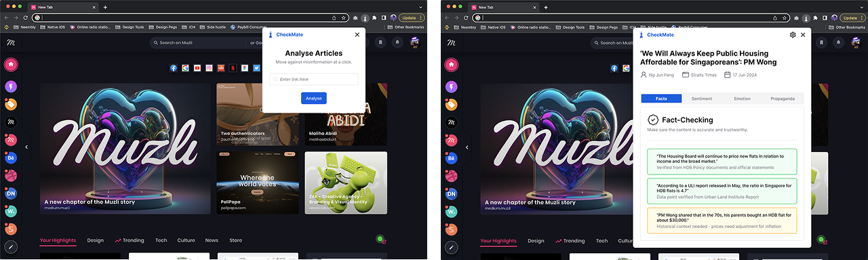The width and height of the screenshot is (868, 260).
Task: Click Update button in left browser
Action: tap(411, 18)
